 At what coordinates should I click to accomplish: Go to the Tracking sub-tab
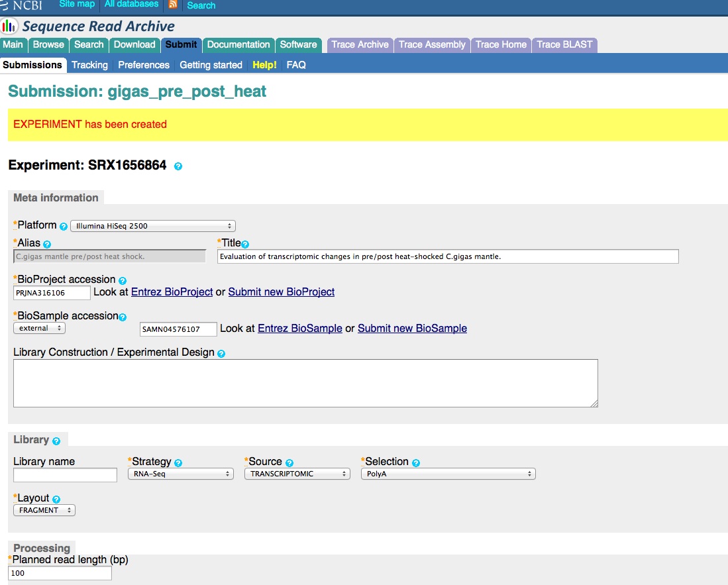click(x=89, y=65)
